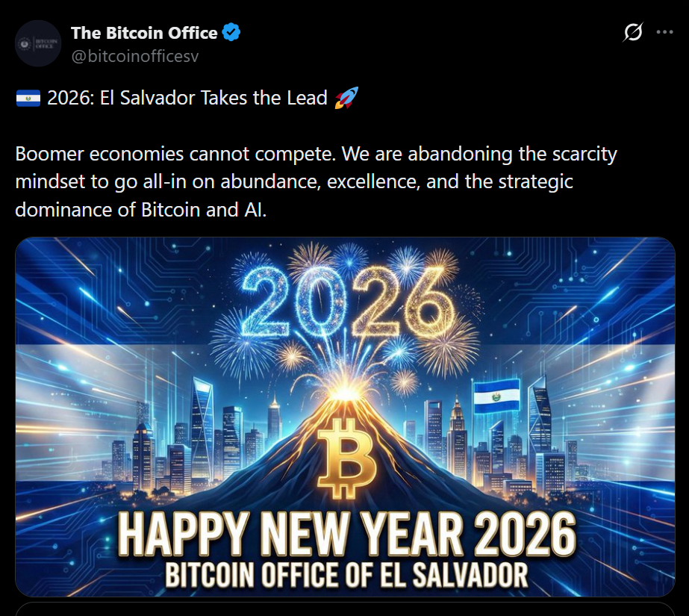This screenshot has height=616, width=689.
Task: Click the "BITCOIN OFFICE OF EL SALVADOR" caption
Action: tap(346, 576)
